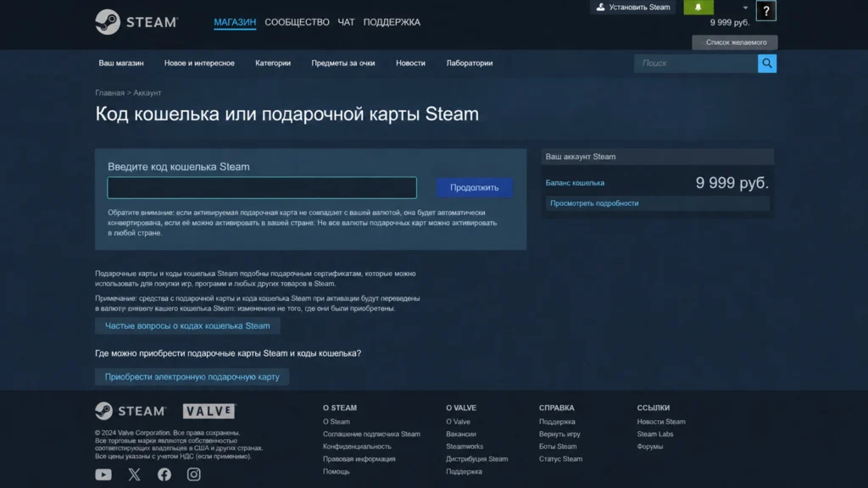Open the Категории menu

[x=273, y=63]
